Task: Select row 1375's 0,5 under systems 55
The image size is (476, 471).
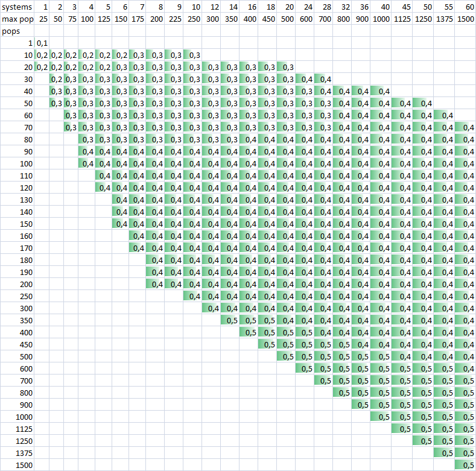Action: [444, 453]
